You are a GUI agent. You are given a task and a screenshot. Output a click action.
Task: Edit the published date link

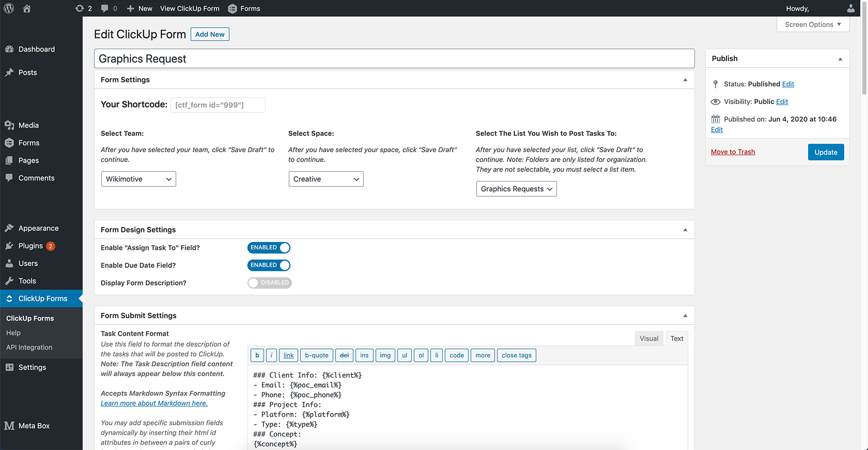pyautogui.click(x=717, y=129)
